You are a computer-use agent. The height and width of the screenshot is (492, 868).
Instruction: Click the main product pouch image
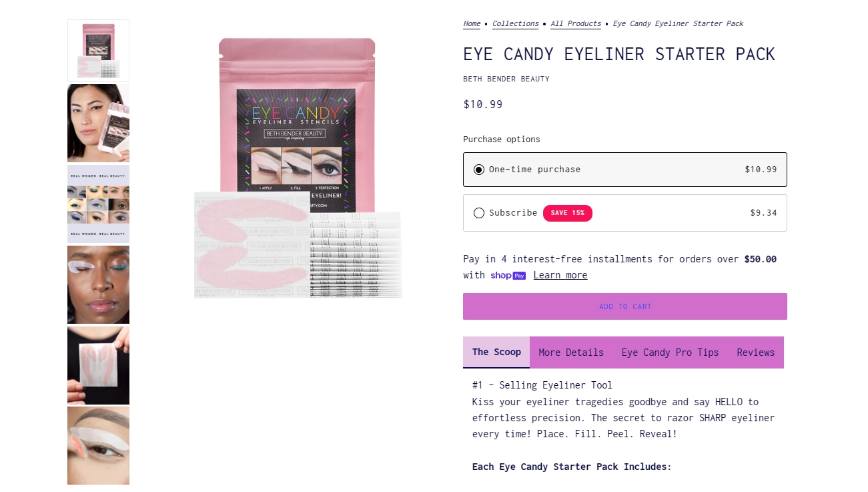pyautogui.click(x=298, y=168)
